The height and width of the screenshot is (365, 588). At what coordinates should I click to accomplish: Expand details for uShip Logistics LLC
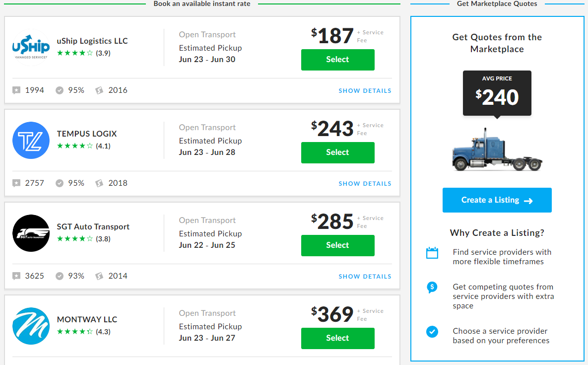coord(365,90)
